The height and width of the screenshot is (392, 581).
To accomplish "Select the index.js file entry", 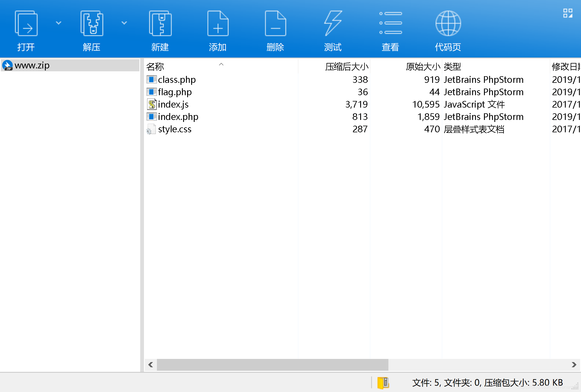I will [173, 104].
